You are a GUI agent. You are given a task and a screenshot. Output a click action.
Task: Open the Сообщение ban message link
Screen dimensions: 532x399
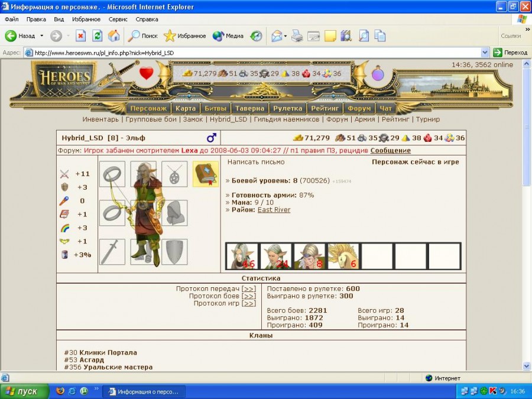[391, 150]
